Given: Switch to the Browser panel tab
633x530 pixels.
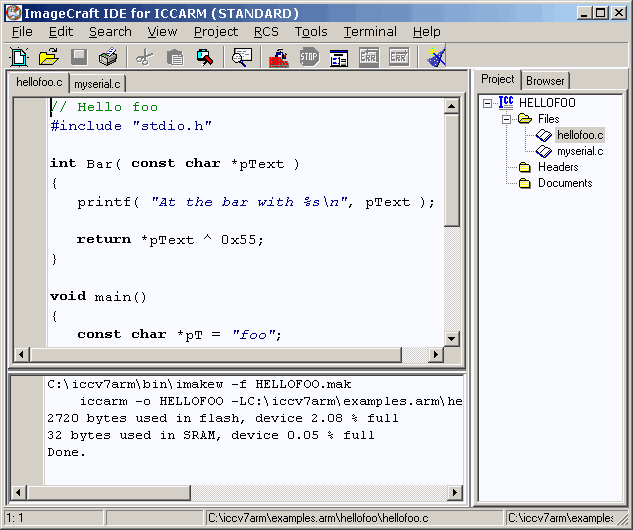Looking at the screenshot, I should 545,81.
